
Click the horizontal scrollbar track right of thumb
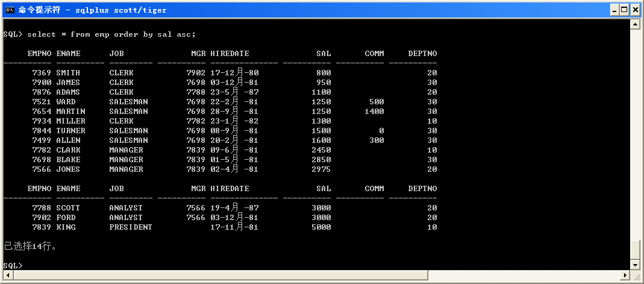[x=524, y=276]
